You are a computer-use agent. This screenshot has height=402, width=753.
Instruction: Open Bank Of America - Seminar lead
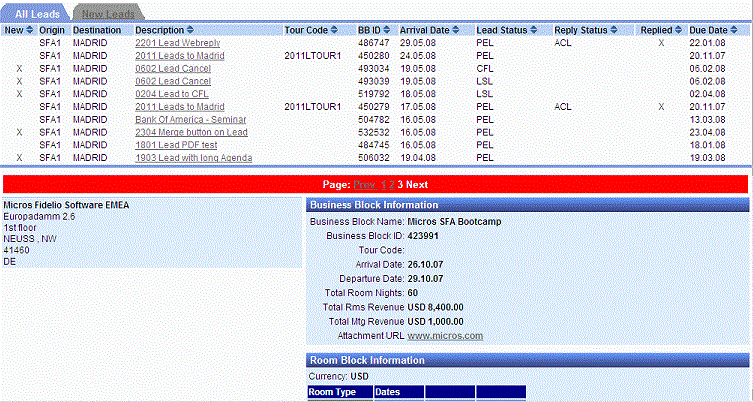184,120
